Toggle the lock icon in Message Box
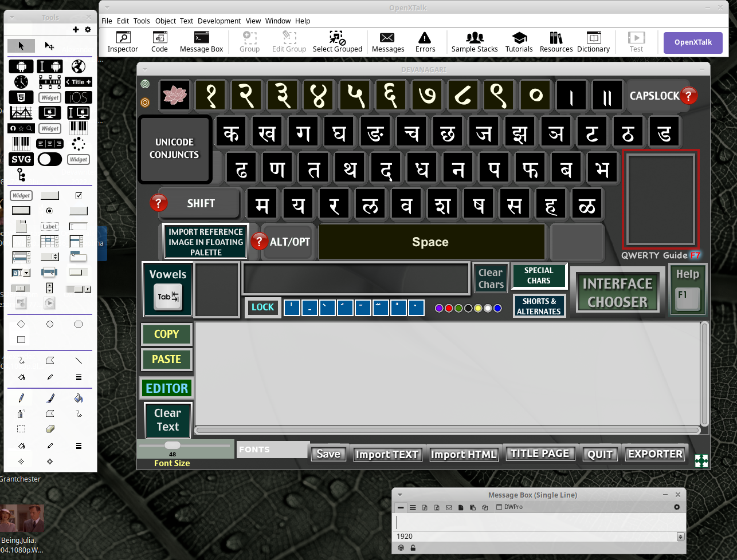Image resolution: width=737 pixels, height=560 pixels. (x=413, y=548)
